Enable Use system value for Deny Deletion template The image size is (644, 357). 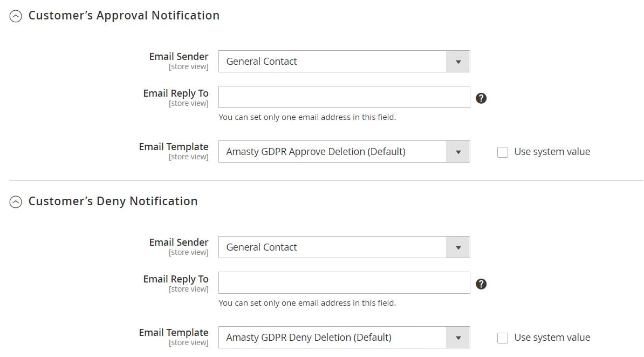[x=503, y=338]
